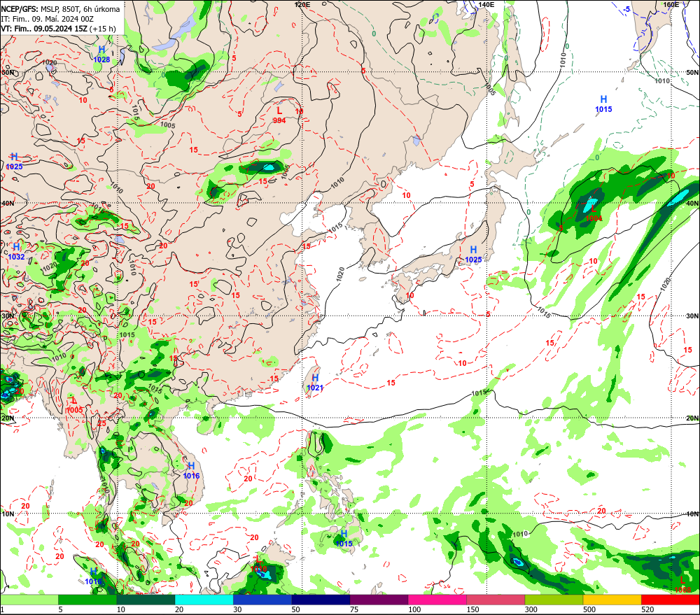Click the NCEP/GFS MSLP 850T title line
Image resolution: width=700 pixels, height=615 pixels.
[60, 9]
